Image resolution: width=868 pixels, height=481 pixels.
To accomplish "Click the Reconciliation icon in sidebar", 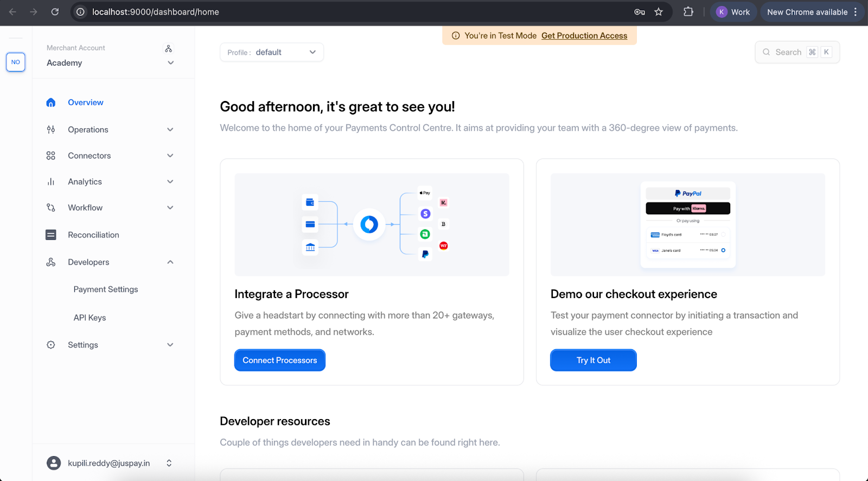I will point(51,235).
